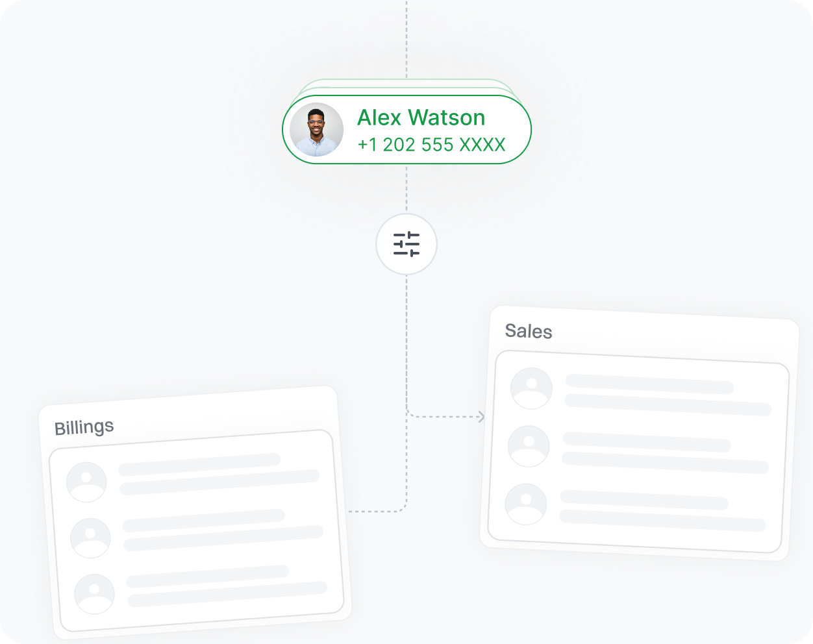Viewport: 813px width, 644px height.
Task: Select first member's name line in Billings
Action: [199, 465]
